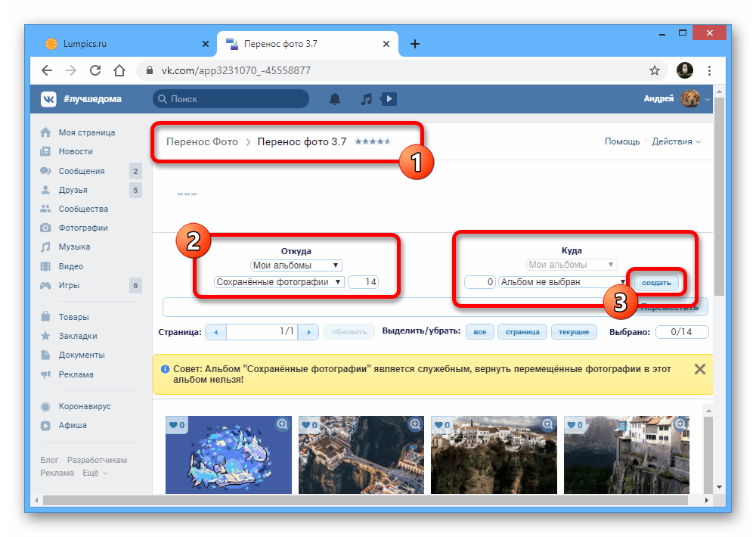Click the video player icon in header

click(x=389, y=99)
